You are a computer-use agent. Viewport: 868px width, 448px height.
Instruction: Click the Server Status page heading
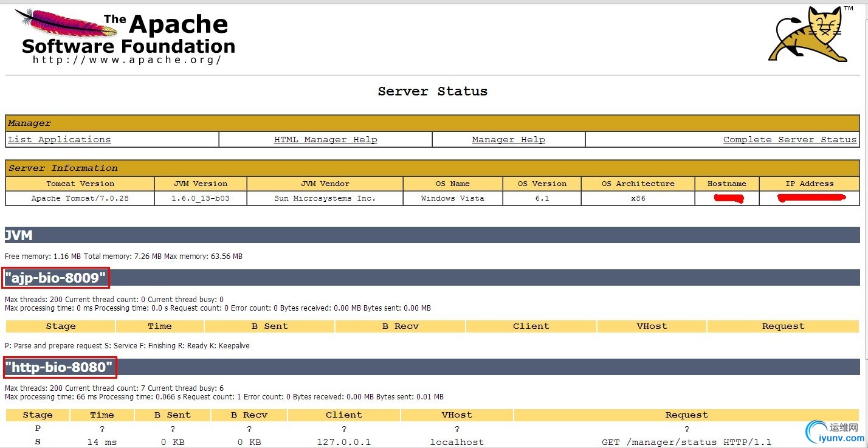tap(432, 91)
